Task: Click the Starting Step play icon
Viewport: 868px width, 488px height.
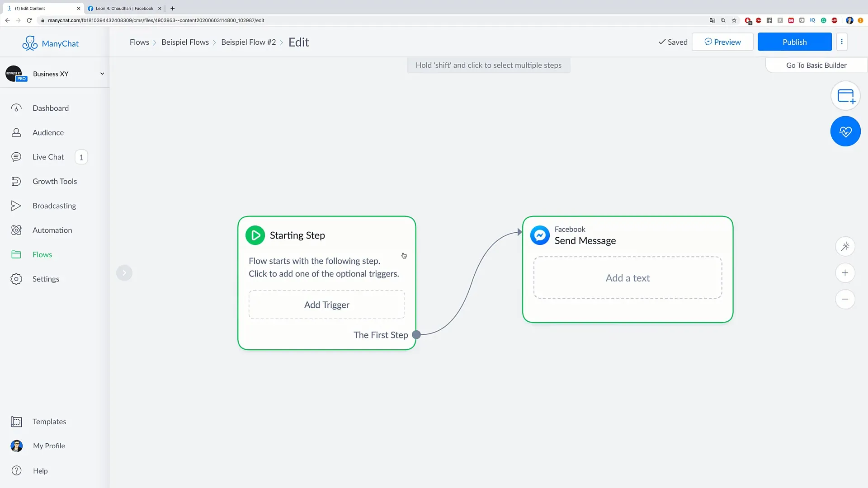Action: 255,235
